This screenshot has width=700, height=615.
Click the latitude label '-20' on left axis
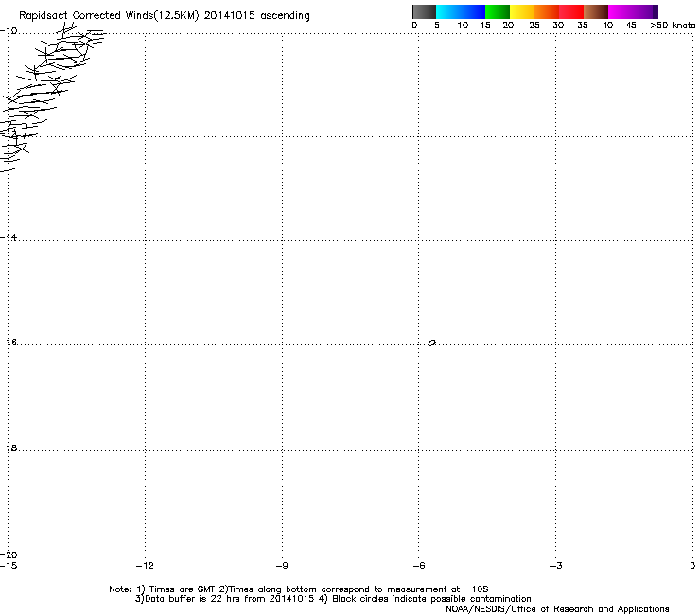pos(9,555)
